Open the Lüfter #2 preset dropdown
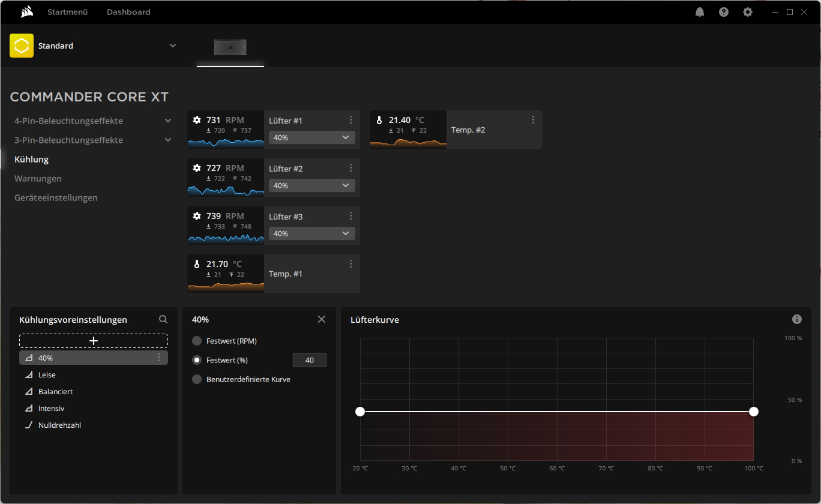The width and height of the screenshot is (821, 504). pos(312,185)
